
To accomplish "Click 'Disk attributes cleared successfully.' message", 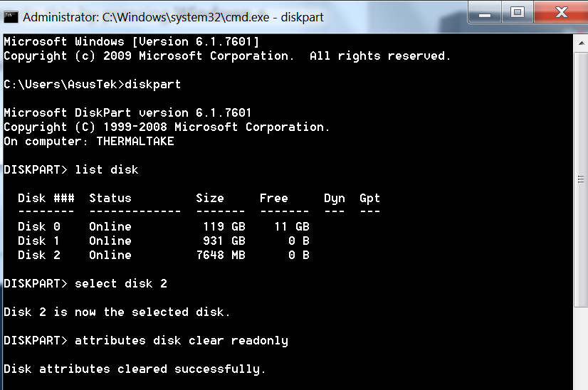I will pyautogui.click(x=135, y=369).
